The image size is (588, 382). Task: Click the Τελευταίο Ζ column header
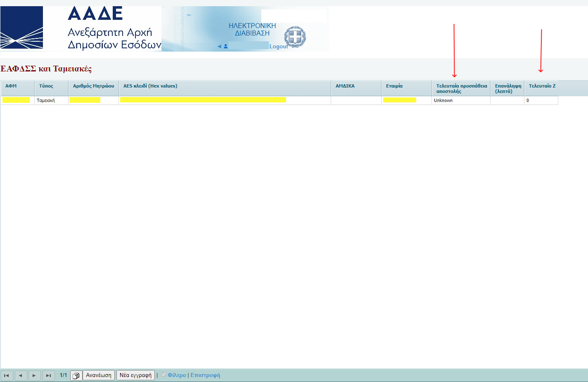[542, 86]
